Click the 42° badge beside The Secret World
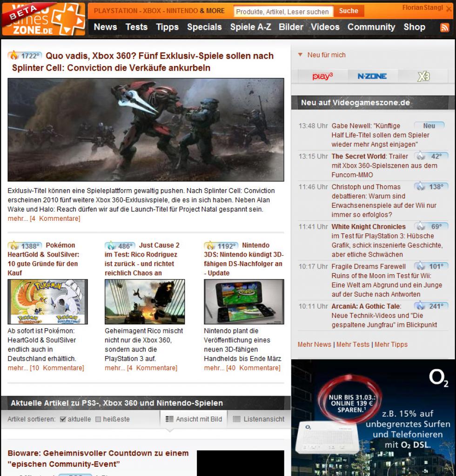 (x=431, y=156)
